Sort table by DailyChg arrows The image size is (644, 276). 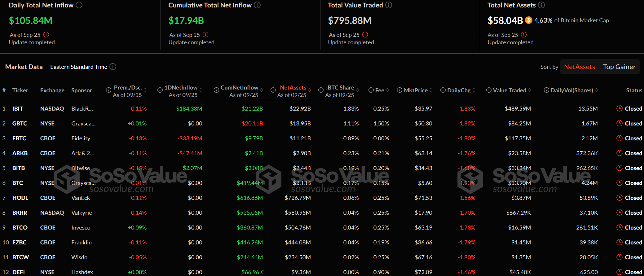tap(474, 90)
